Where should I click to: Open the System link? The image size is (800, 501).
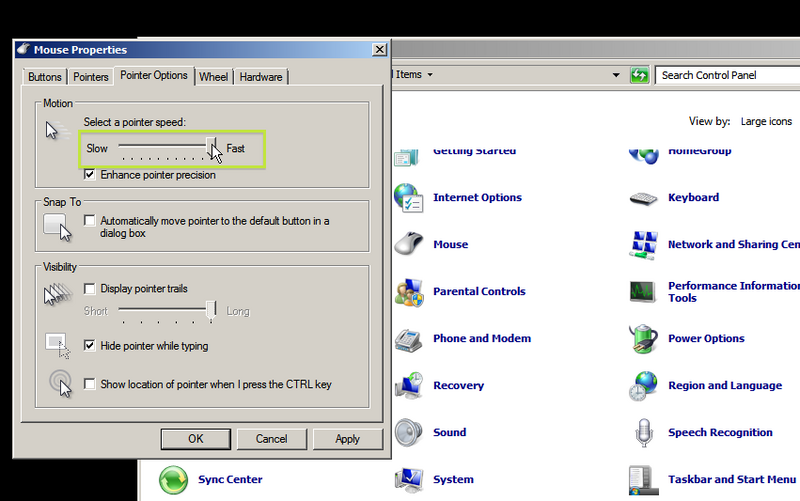[454, 479]
